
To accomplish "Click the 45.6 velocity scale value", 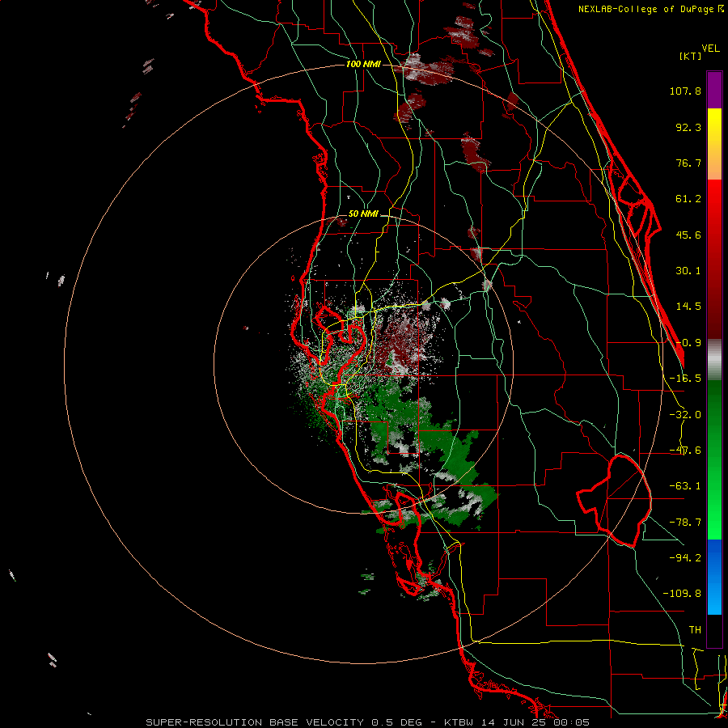I will click(x=688, y=235).
